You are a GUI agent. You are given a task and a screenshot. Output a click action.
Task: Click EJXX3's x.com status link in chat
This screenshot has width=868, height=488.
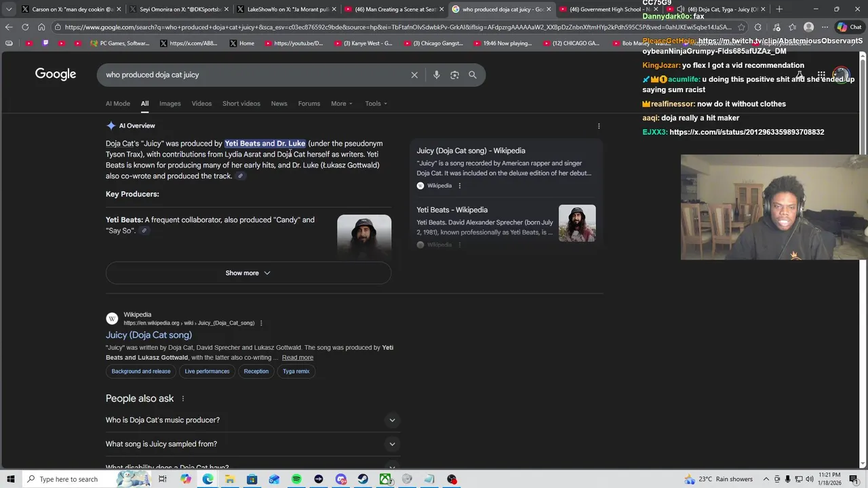pyautogui.click(x=747, y=132)
